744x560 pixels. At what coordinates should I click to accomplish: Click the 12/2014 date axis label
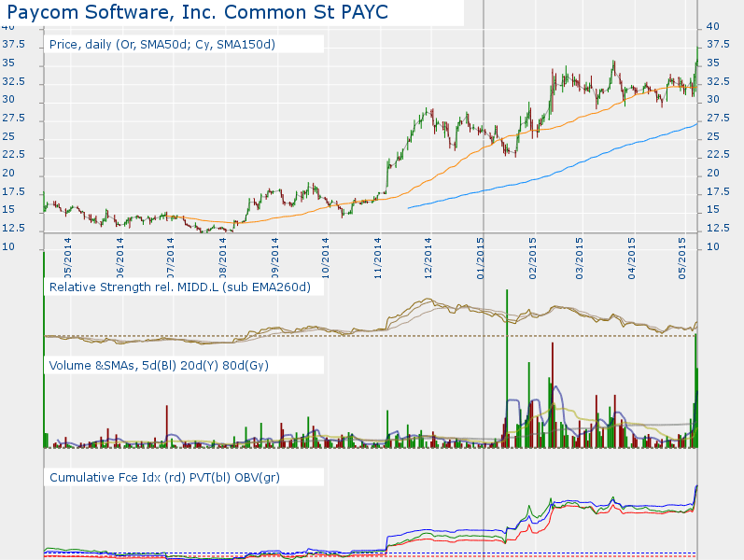[428, 259]
